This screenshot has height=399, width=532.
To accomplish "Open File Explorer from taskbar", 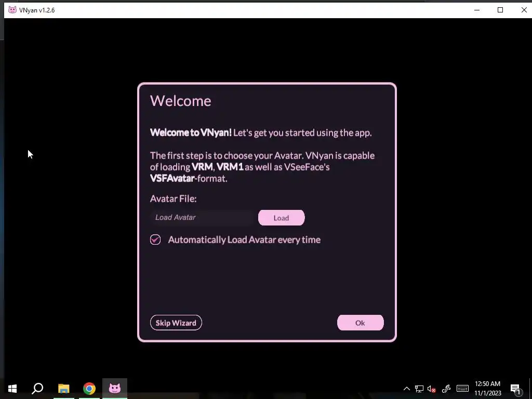I will click(x=63, y=389).
